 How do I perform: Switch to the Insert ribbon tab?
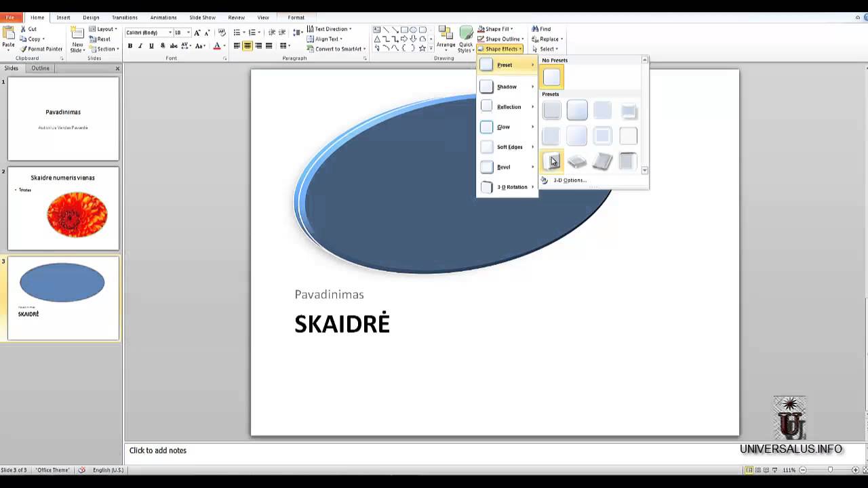pyautogui.click(x=63, y=18)
